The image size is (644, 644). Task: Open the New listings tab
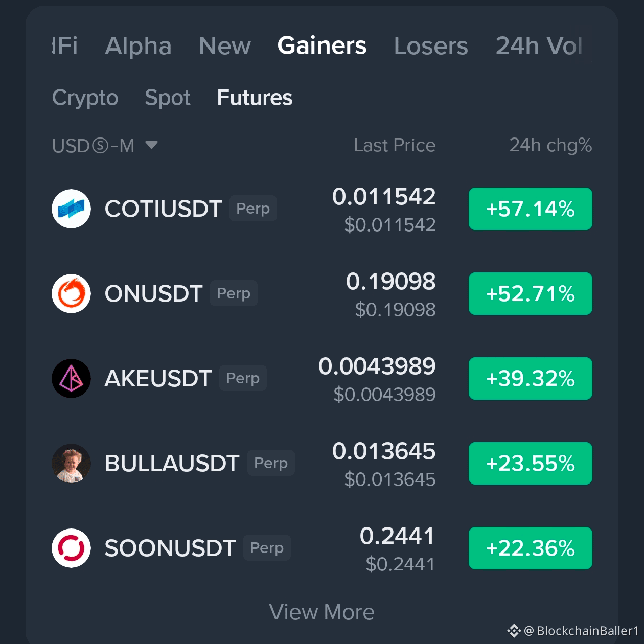click(225, 46)
